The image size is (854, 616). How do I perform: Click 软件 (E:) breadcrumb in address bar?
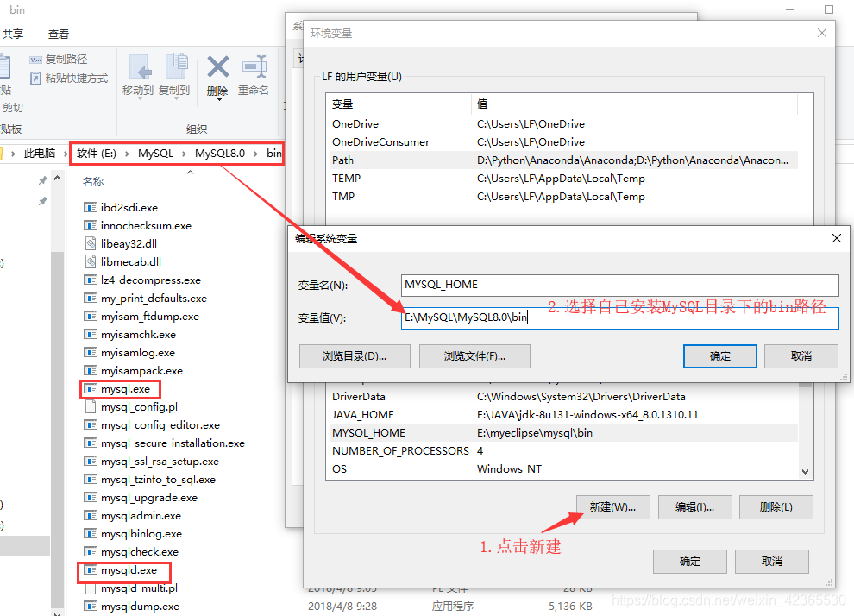click(97, 153)
